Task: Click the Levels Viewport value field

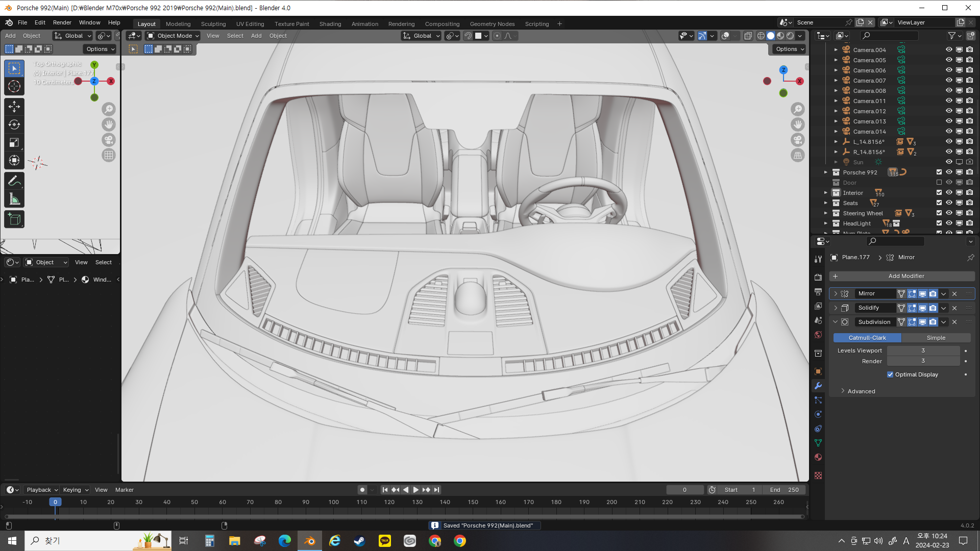Action: coord(923,350)
